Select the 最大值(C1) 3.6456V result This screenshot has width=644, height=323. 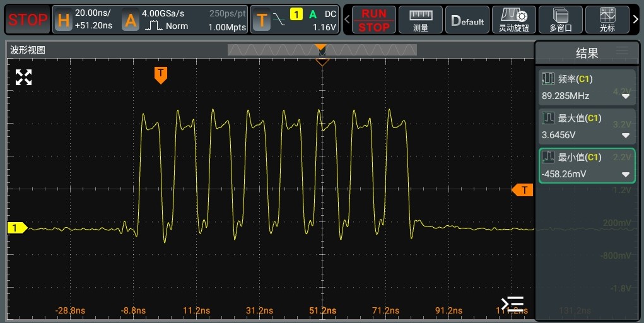[587, 126]
